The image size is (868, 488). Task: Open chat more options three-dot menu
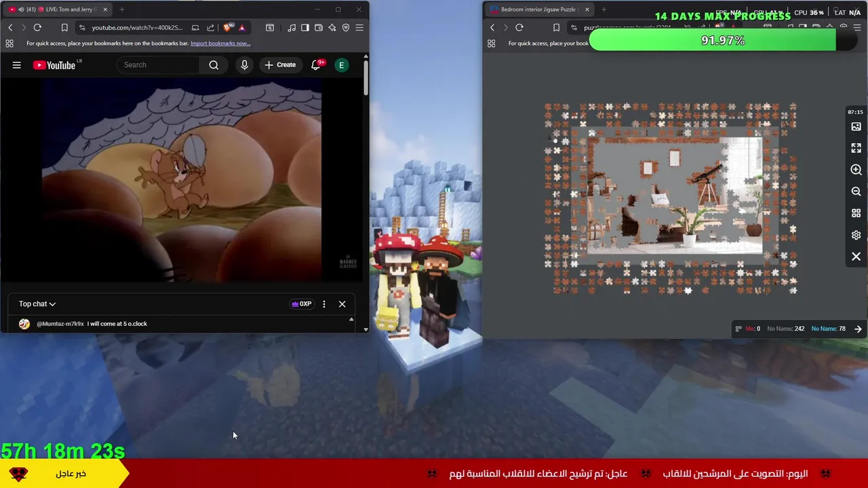coord(324,304)
